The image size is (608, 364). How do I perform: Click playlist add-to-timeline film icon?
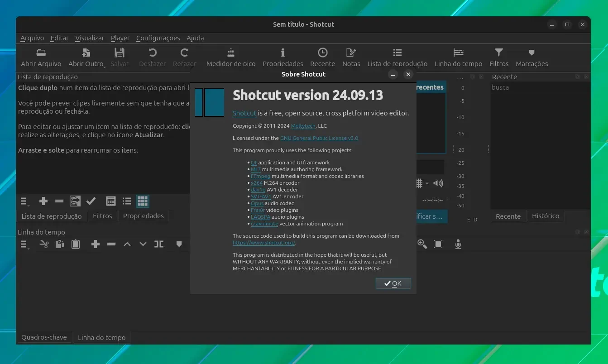pyautogui.click(x=75, y=201)
